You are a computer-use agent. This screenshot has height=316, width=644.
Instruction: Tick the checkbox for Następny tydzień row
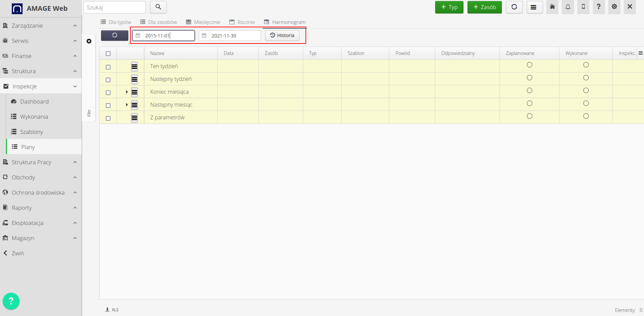108,80
